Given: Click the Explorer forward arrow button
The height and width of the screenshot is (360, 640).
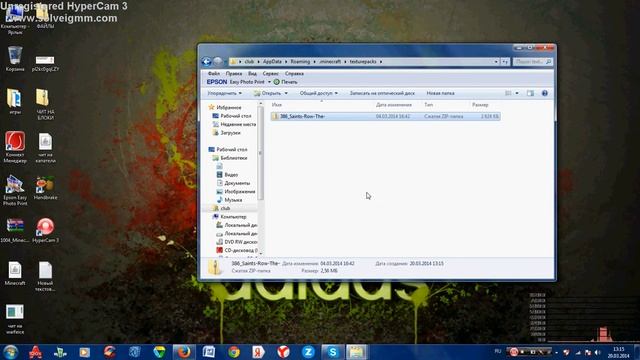Looking at the screenshot, I should 218,62.
